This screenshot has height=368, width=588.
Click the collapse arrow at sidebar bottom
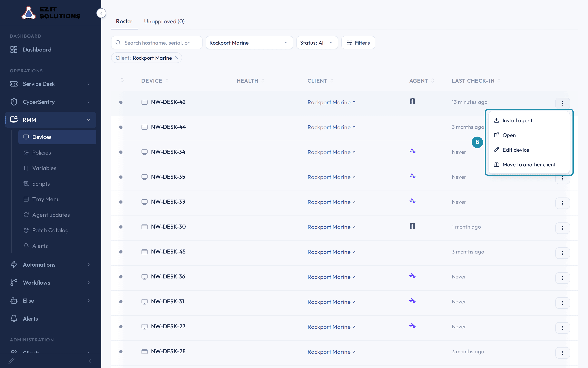pyautogui.click(x=90, y=361)
